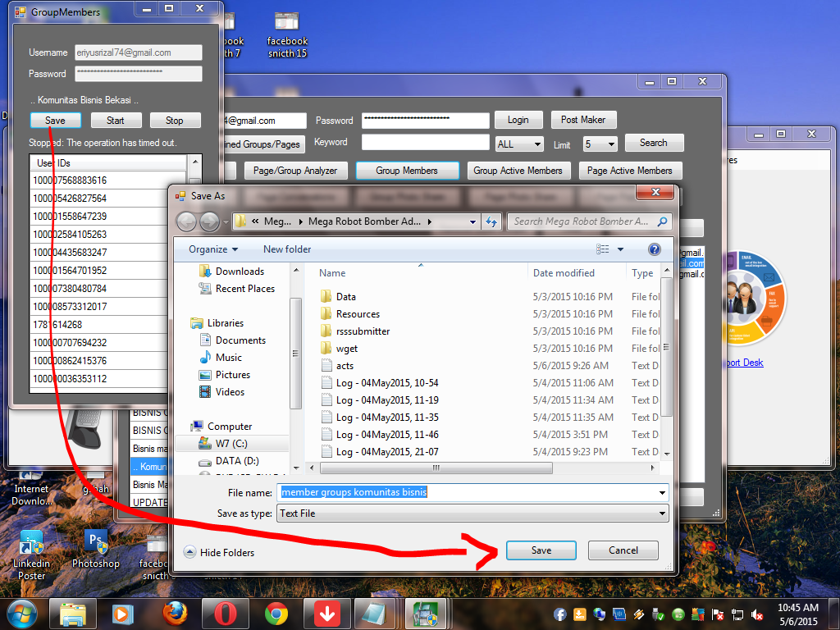Open the Save as type dropdown
Viewport: 840px width, 630px height.
tap(472, 514)
